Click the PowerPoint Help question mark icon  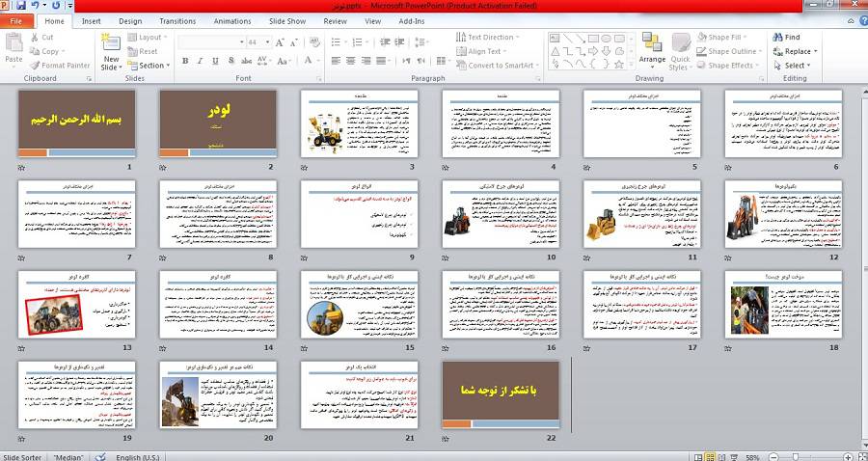862,21
